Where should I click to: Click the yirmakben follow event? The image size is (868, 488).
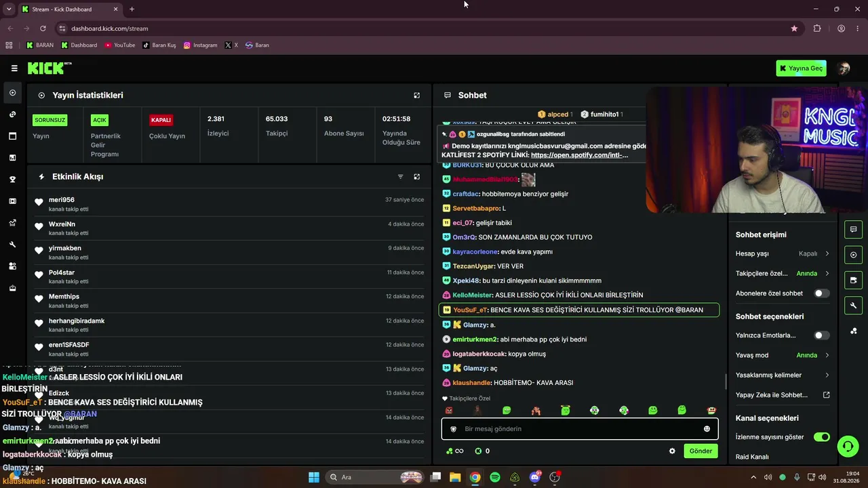point(229,252)
